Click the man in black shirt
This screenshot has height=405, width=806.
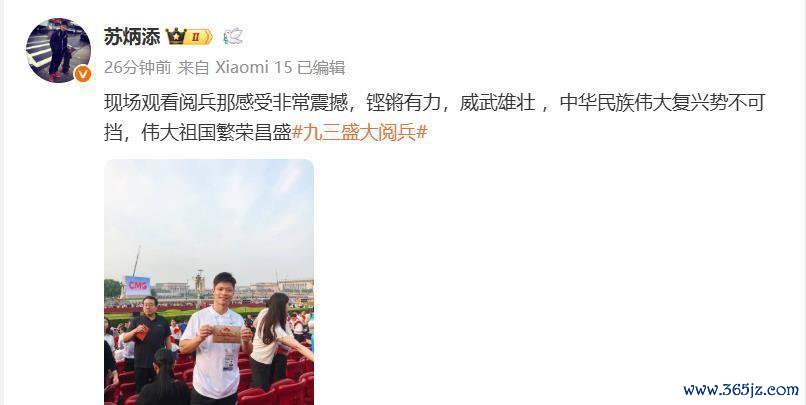146,342
